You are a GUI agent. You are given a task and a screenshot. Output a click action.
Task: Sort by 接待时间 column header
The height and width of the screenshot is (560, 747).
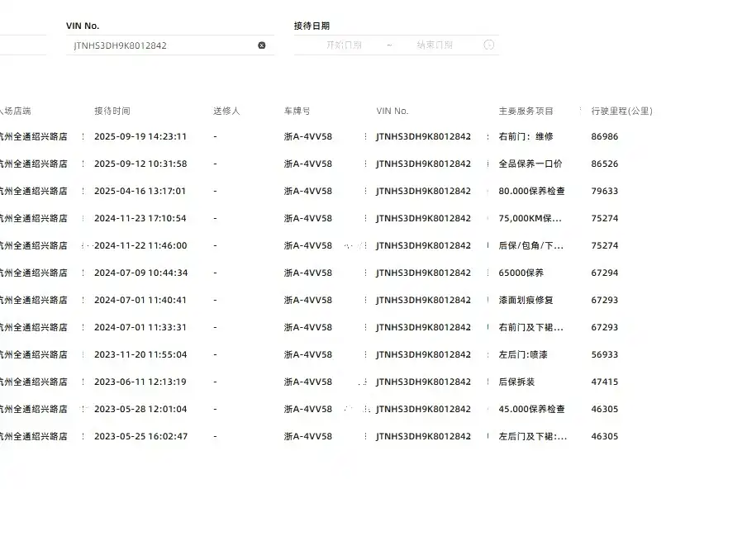click(112, 111)
